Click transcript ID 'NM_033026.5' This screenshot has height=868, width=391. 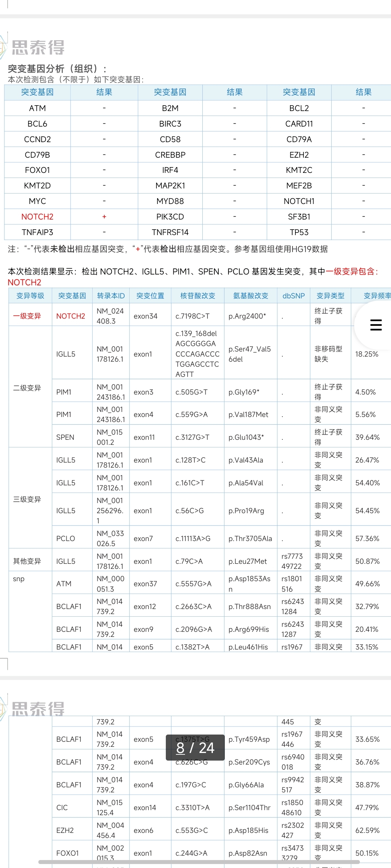[x=110, y=539]
